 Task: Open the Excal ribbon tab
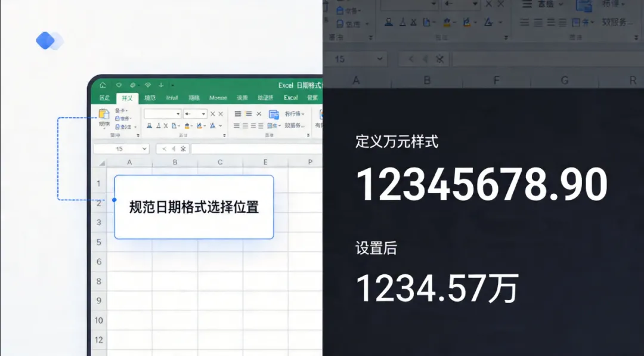click(290, 98)
